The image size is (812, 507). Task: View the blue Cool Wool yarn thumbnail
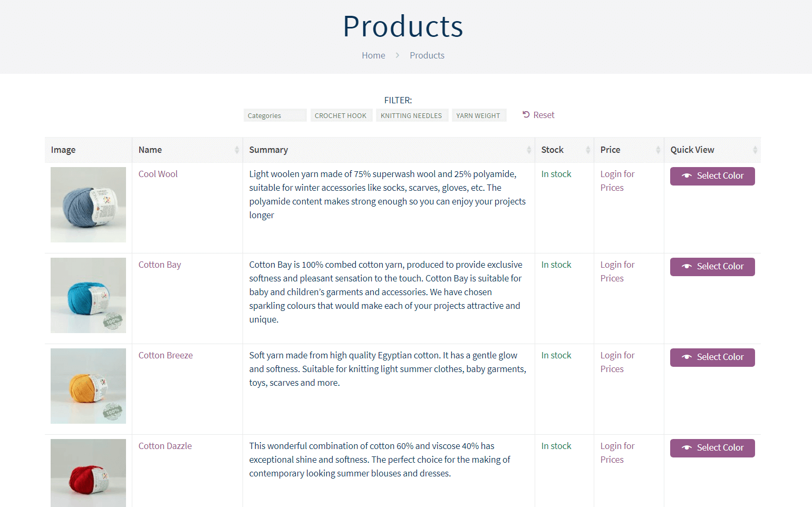pos(88,204)
